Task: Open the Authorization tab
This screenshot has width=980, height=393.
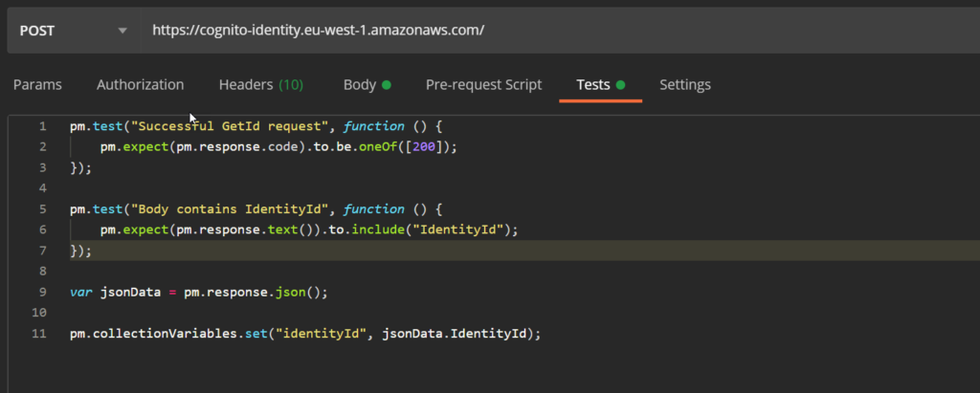Action: (x=140, y=84)
